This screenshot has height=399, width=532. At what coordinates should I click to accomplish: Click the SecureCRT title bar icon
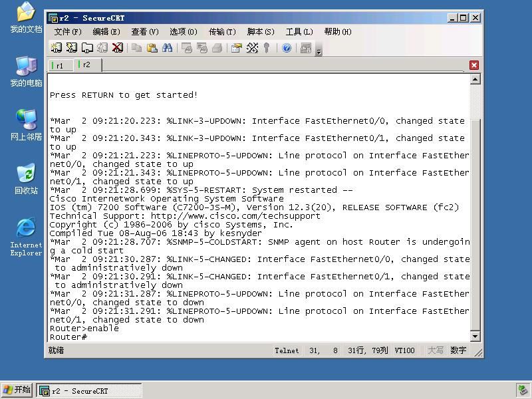(53, 18)
